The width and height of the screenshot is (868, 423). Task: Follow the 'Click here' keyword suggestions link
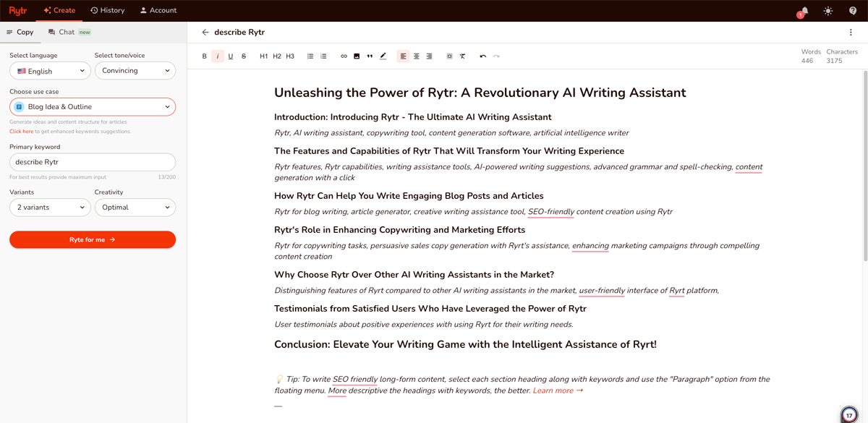[x=21, y=132]
